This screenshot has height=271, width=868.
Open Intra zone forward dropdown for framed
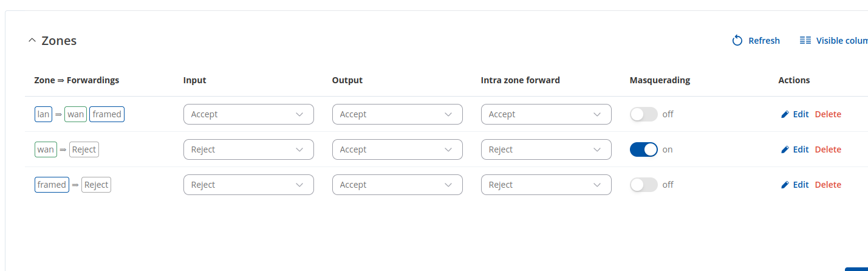click(x=546, y=185)
